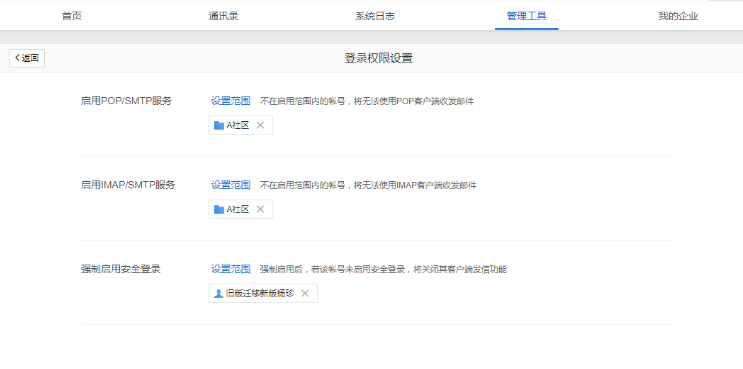Screen dimensions: 743x369
Task: Click A社区 name in IMAP/SMTP tag
Action: [x=238, y=209]
